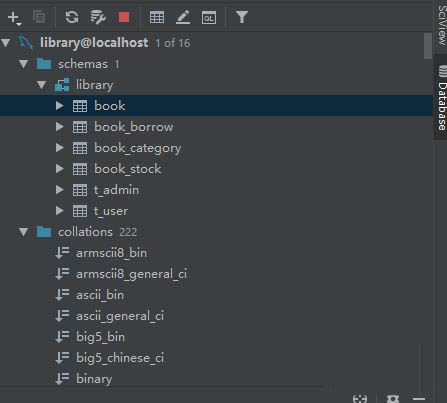Open the query console QL icon
Screen dimensions: 447x403
(209, 17)
